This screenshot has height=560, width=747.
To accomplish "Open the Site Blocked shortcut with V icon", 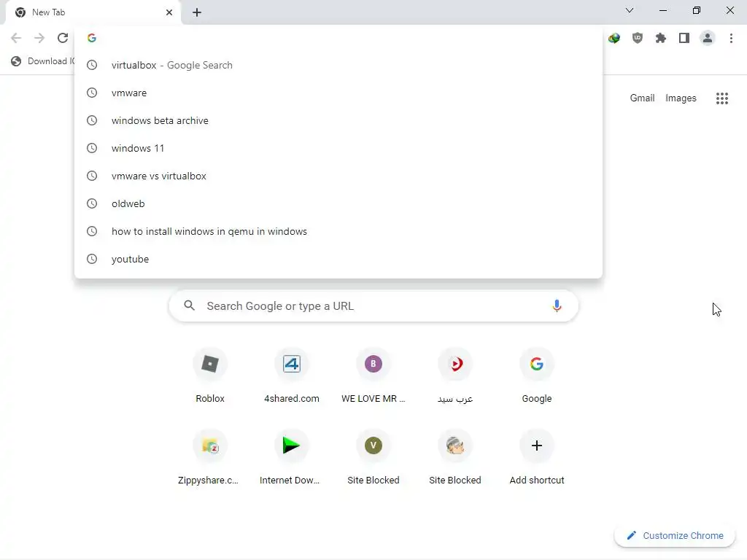I will (373, 458).
